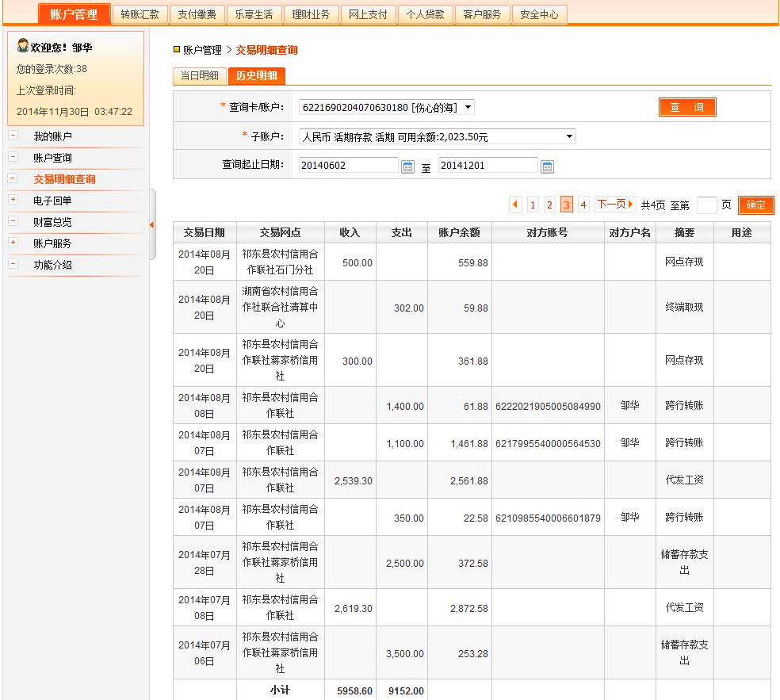Click the minus icon beside 我的账户
The image size is (780, 700).
click(13, 136)
